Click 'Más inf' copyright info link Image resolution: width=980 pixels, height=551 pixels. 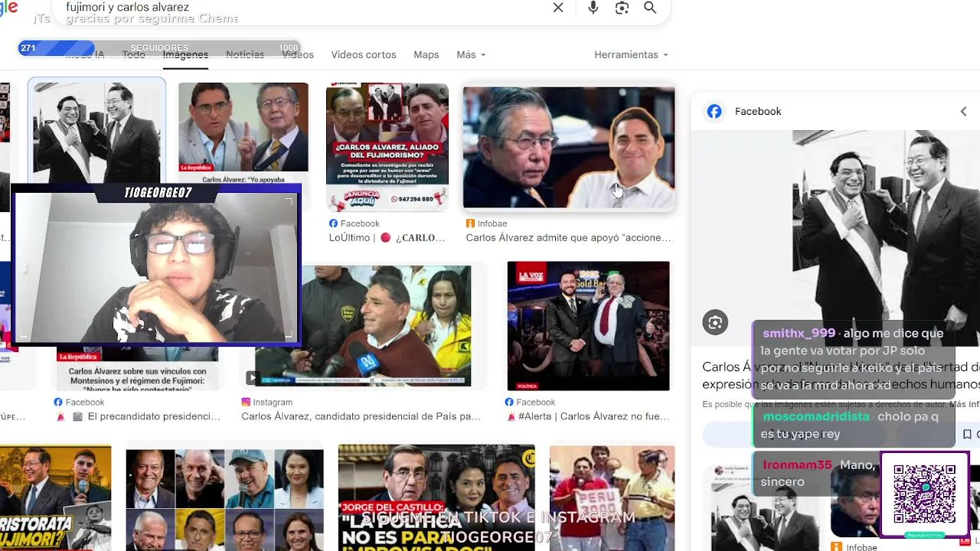[x=965, y=404]
